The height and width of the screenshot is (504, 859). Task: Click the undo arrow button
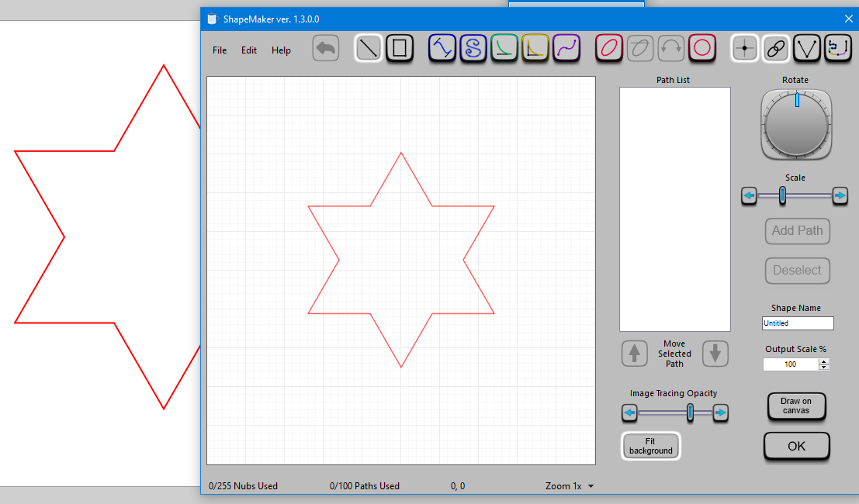tap(325, 48)
